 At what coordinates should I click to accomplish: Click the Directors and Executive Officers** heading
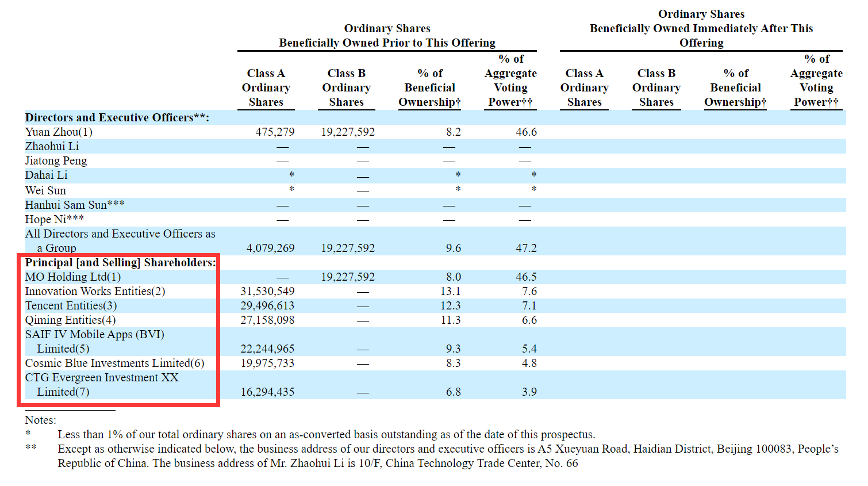pyautogui.click(x=117, y=118)
